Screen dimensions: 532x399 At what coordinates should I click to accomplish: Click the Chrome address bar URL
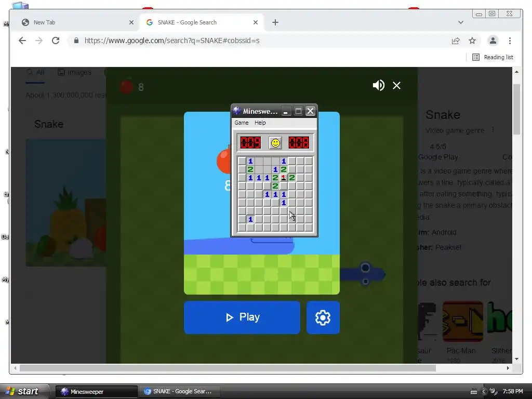(x=172, y=41)
